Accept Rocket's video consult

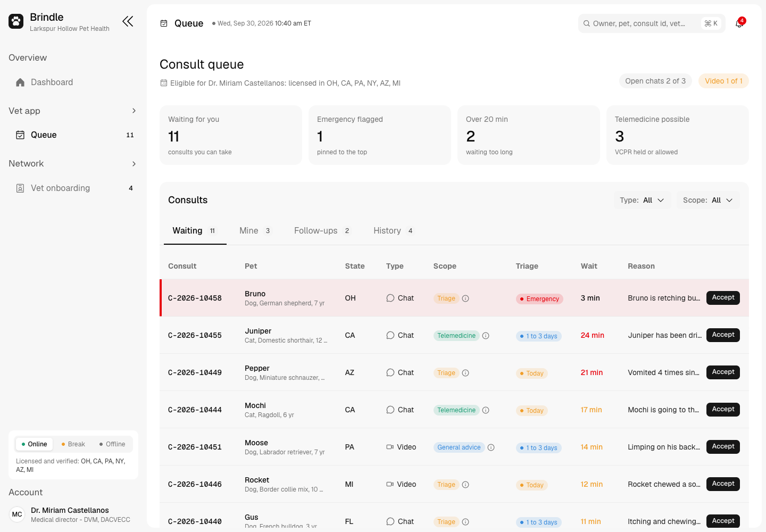click(x=723, y=484)
